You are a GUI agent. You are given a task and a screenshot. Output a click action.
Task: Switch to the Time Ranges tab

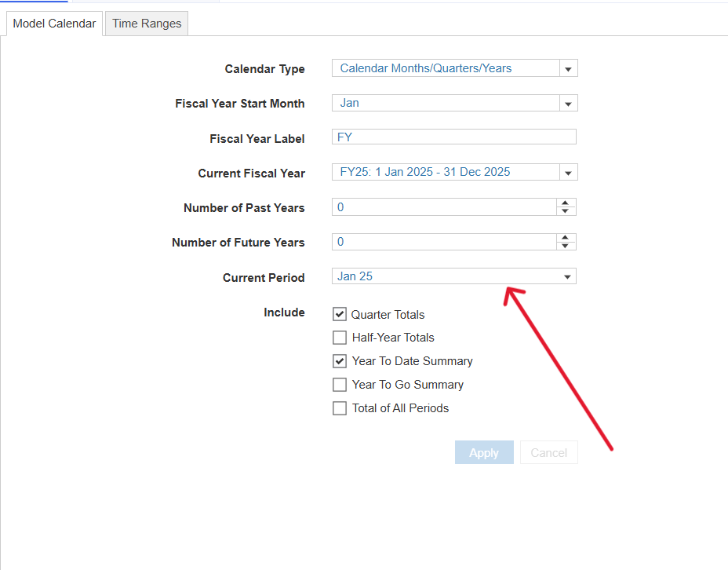pos(147,24)
